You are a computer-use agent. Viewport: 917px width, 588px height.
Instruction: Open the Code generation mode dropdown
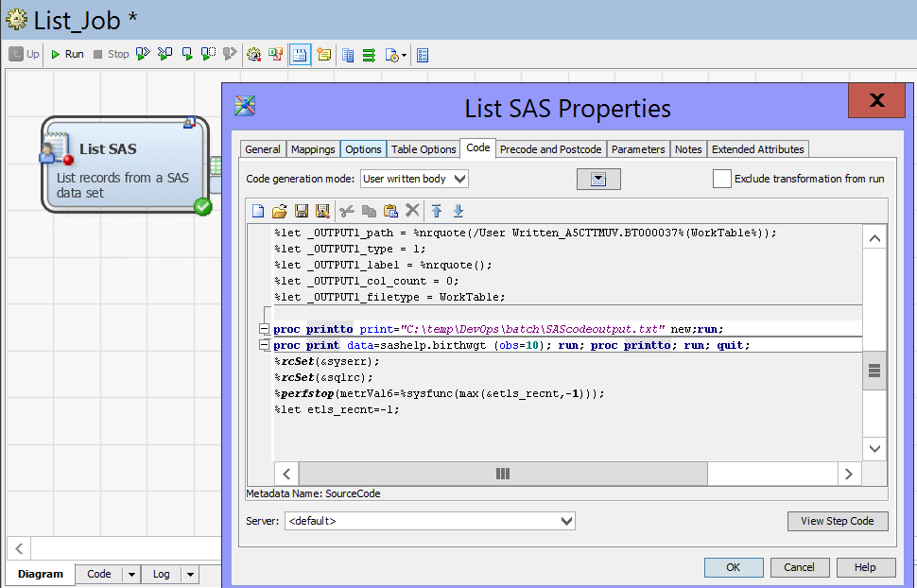coord(414,179)
